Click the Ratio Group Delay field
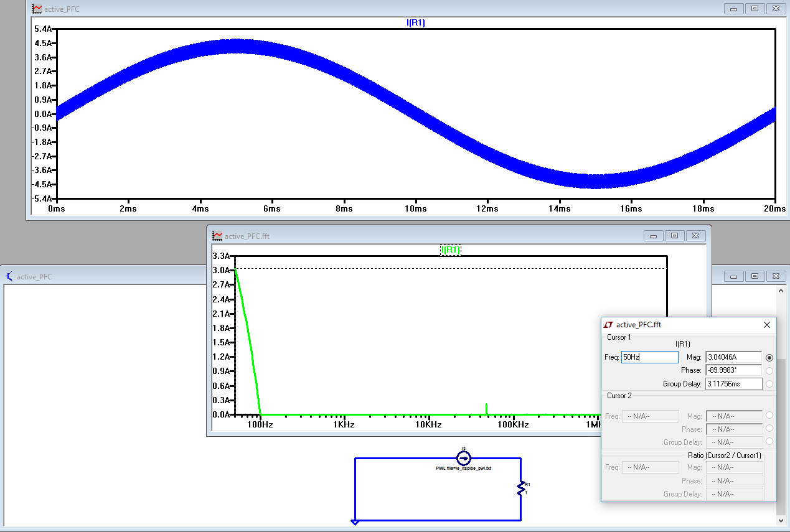This screenshot has height=532, width=790. click(x=733, y=494)
